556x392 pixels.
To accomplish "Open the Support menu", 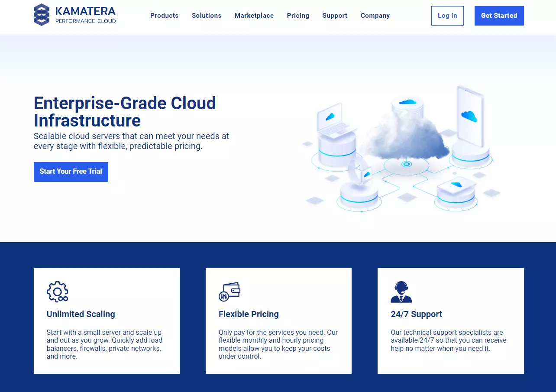I will tap(335, 16).
